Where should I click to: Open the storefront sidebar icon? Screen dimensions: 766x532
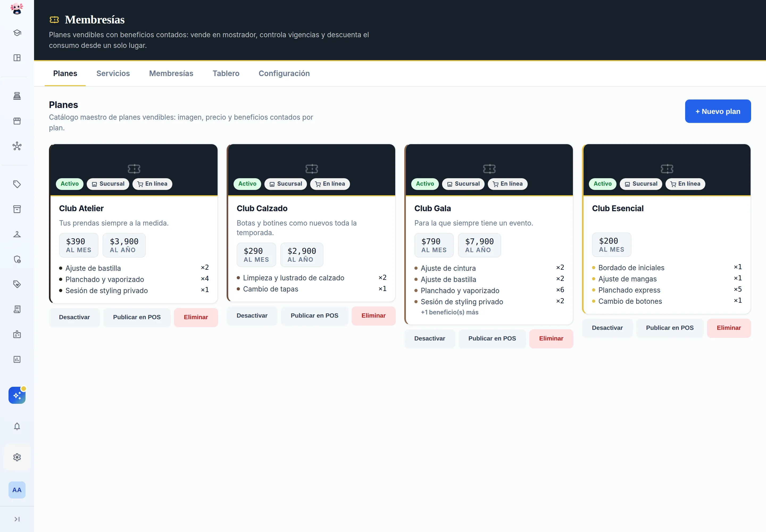(x=17, y=121)
